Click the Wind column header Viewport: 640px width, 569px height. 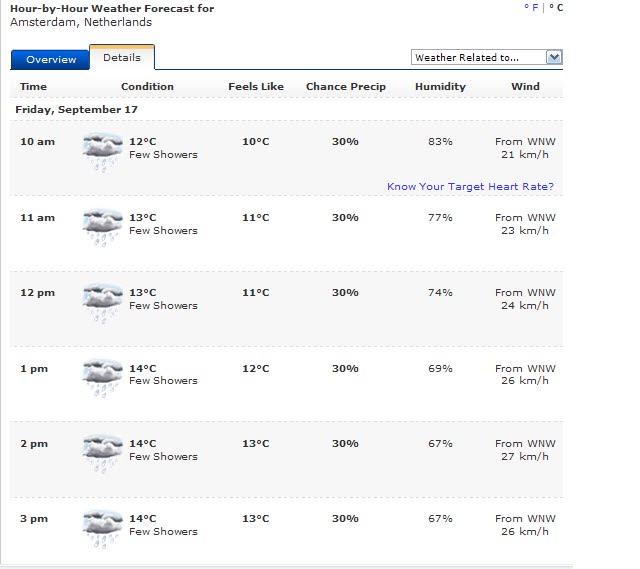click(525, 87)
